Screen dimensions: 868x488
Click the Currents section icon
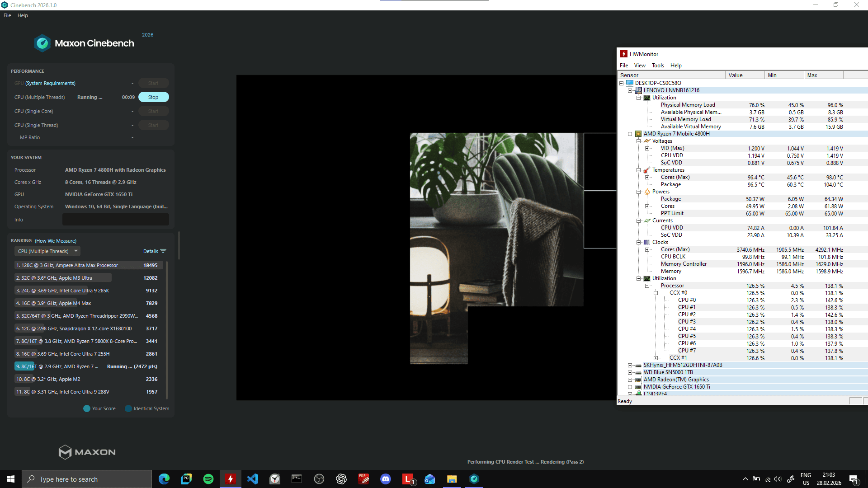(647, 221)
